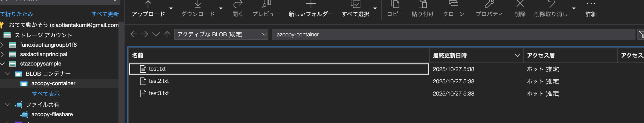This screenshot has height=123, width=644.
Task: Collapse the BLOB コンテナー node
Action: (8, 74)
